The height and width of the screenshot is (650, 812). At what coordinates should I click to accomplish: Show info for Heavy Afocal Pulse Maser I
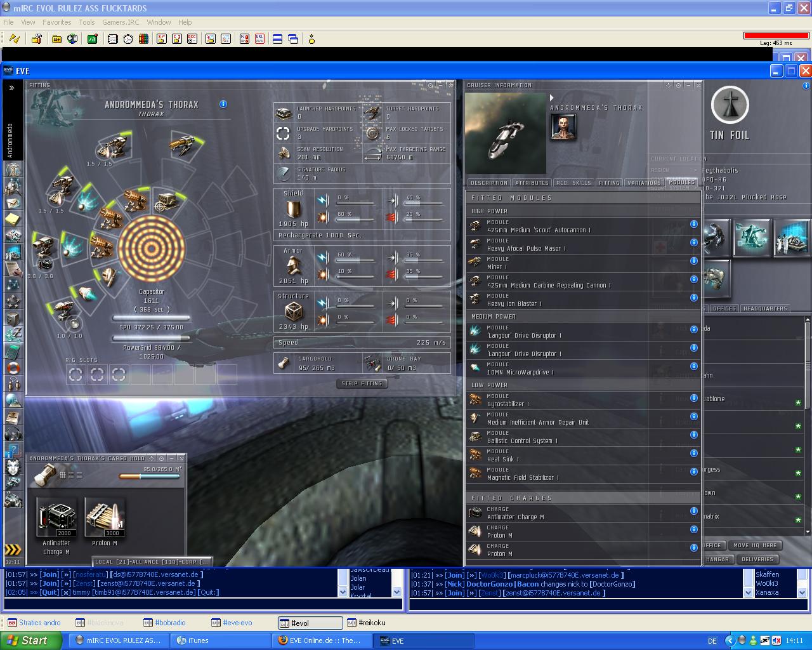(694, 242)
